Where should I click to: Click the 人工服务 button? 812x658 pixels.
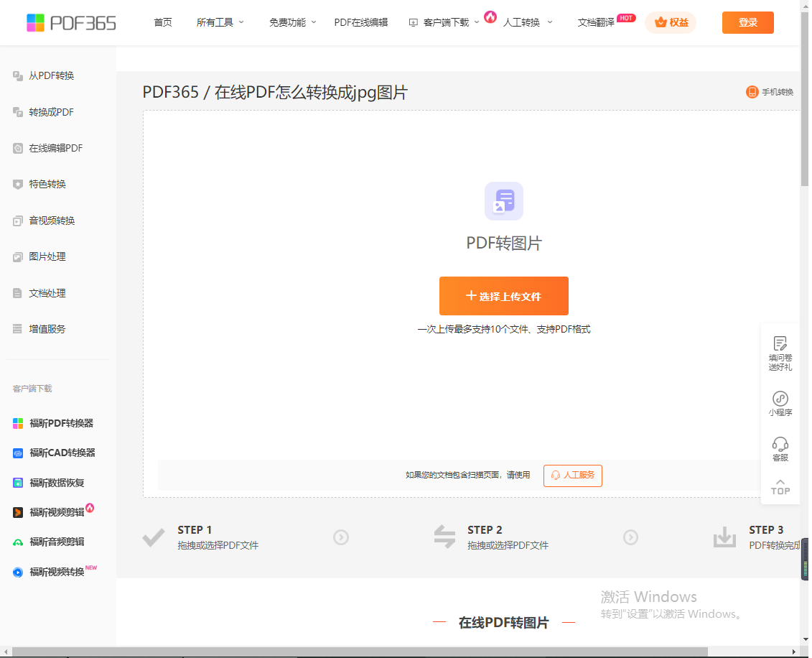point(573,476)
